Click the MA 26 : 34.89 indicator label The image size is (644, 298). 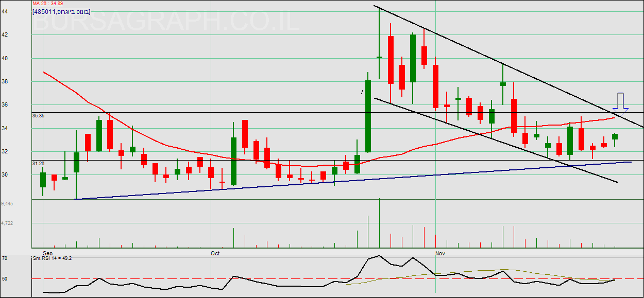tap(48, 4)
